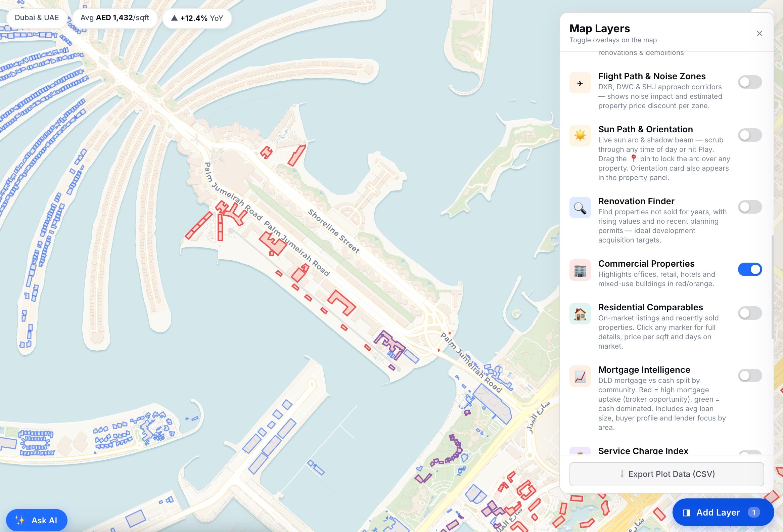Open the Add Layer button

coord(723,513)
